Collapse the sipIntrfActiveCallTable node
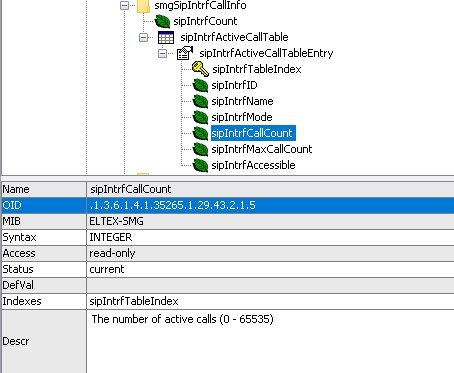The height and width of the screenshot is (373, 454). coord(143,37)
